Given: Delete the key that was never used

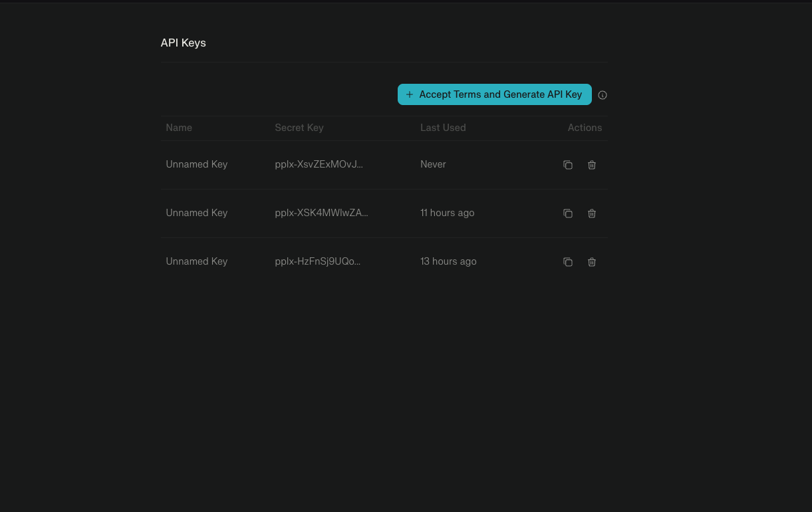Looking at the screenshot, I should coord(591,164).
